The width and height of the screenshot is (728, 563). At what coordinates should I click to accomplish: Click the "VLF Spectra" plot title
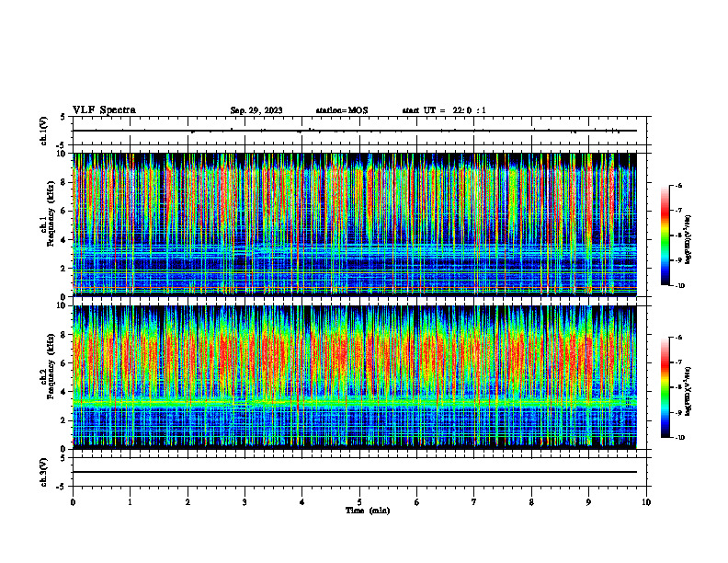coord(104,110)
